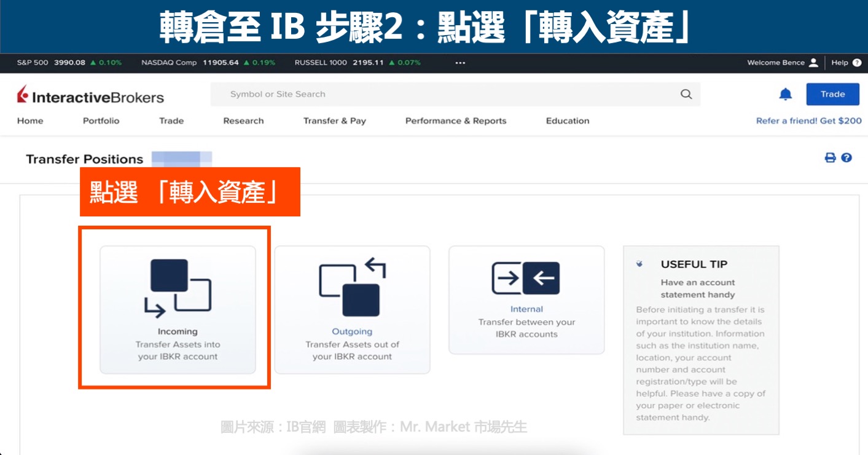
Task: Click the Outgoing transfer squares icon
Action: (x=352, y=287)
